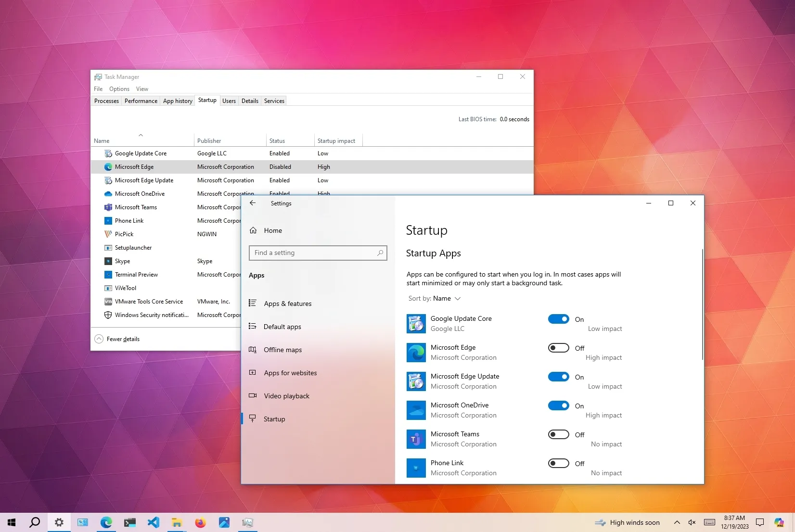This screenshot has width=795, height=532.
Task: Open Apps for websites settings page
Action: tap(318, 373)
